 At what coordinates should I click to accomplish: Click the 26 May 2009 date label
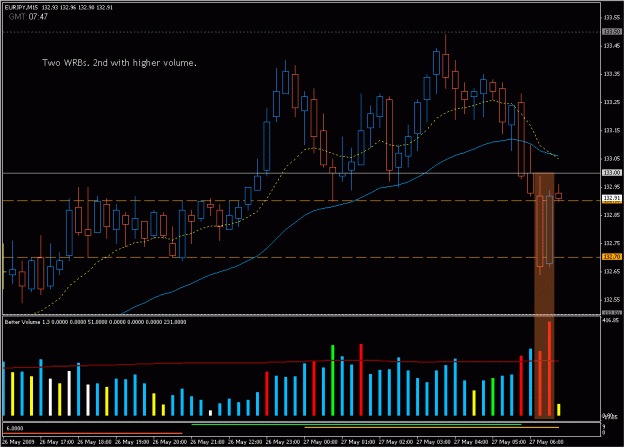[18, 442]
